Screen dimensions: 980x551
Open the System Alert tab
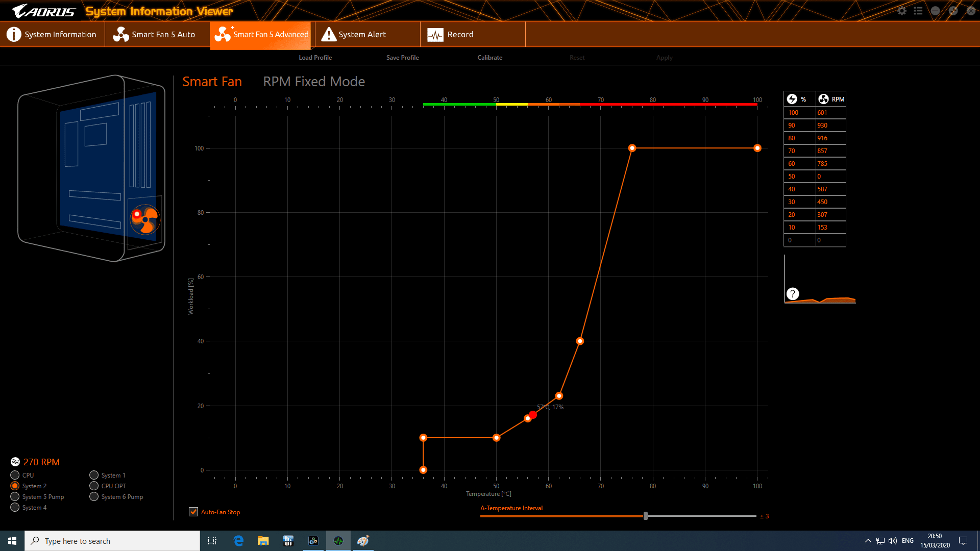tap(367, 34)
